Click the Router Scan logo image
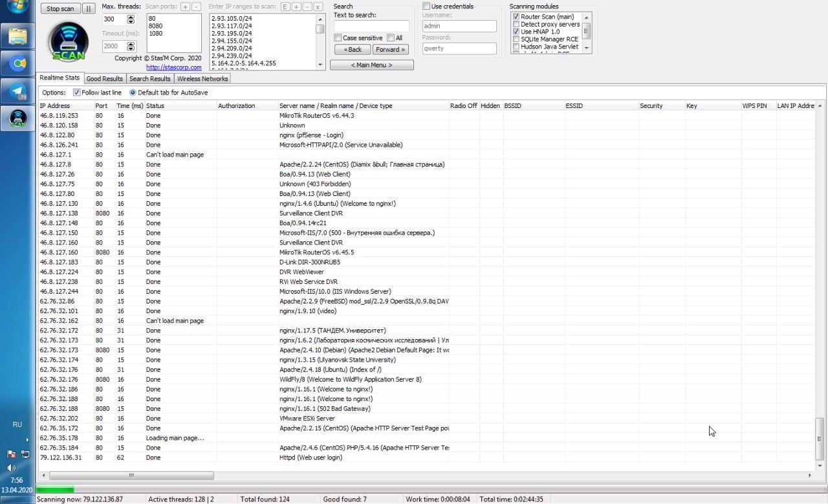 pos(68,42)
